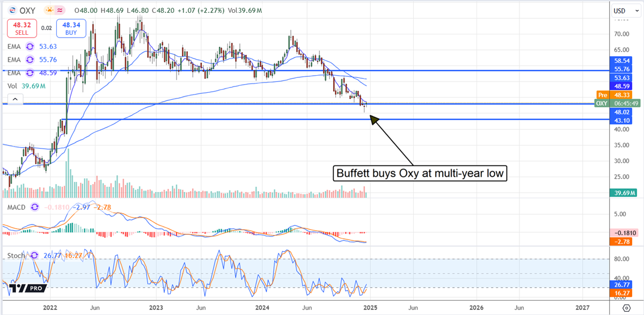This screenshot has height=315, width=644.
Task: Click the green OXY countdown 06:45:49 label
Action: pos(617,103)
